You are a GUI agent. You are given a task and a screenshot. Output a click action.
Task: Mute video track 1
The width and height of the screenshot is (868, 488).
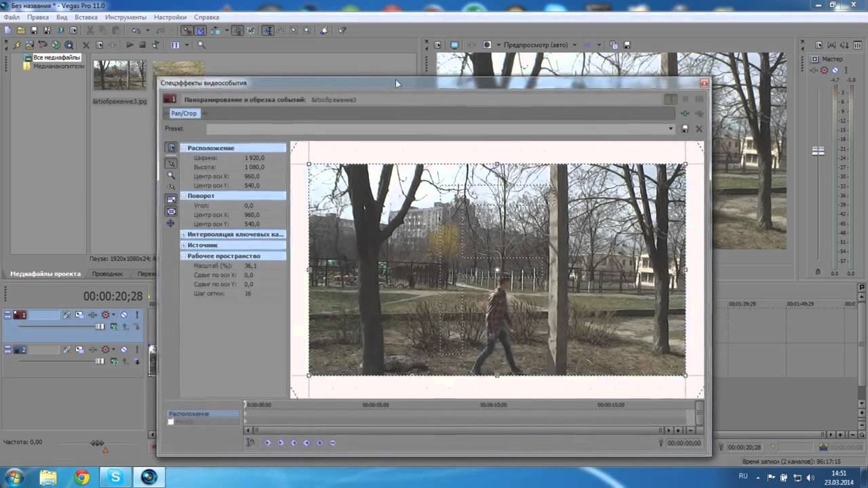click(123, 314)
